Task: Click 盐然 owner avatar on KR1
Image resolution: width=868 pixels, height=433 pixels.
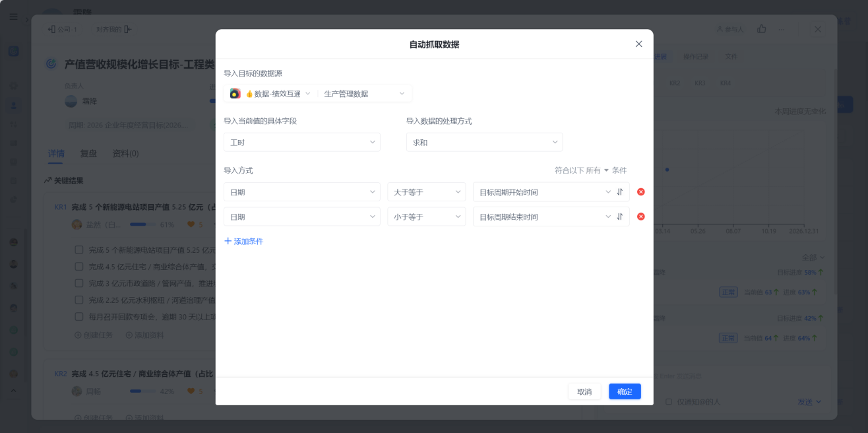Action: 77,224
